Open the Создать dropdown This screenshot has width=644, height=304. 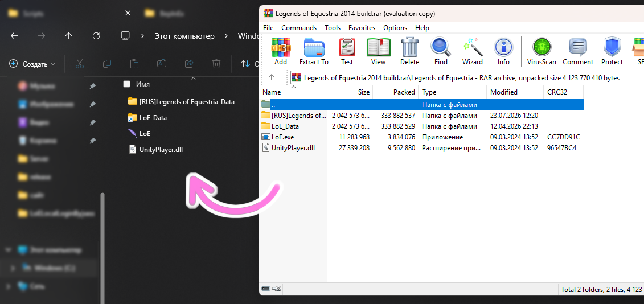click(32, 64)
